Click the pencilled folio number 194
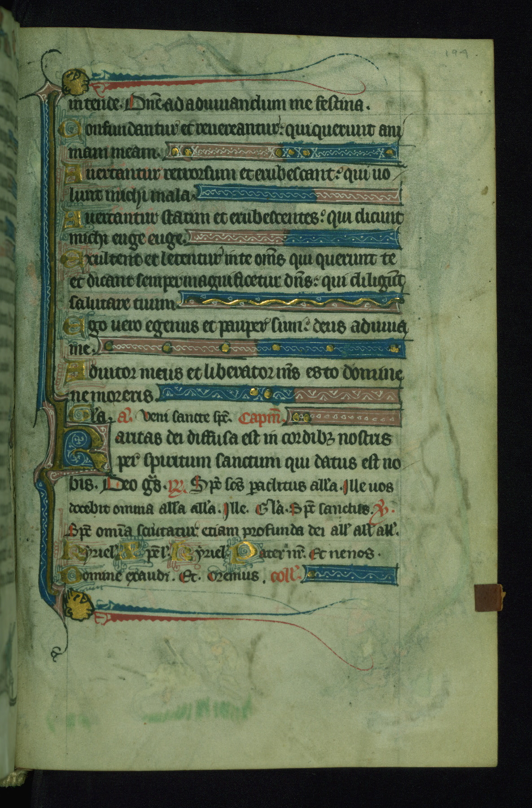Image resolution: width=532 pixels, height=808 pixels. pos(456,54)
